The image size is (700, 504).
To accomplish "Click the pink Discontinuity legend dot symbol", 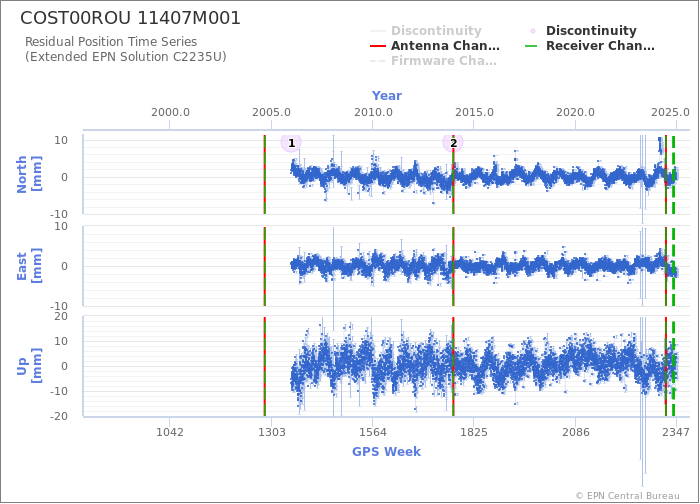I will [x=533, y=31].
